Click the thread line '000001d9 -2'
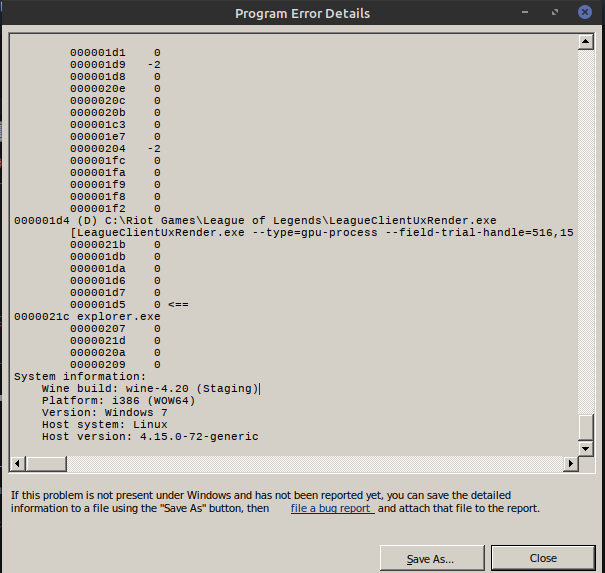Screen dimensions: 605x573 click(x=115, y=64)
